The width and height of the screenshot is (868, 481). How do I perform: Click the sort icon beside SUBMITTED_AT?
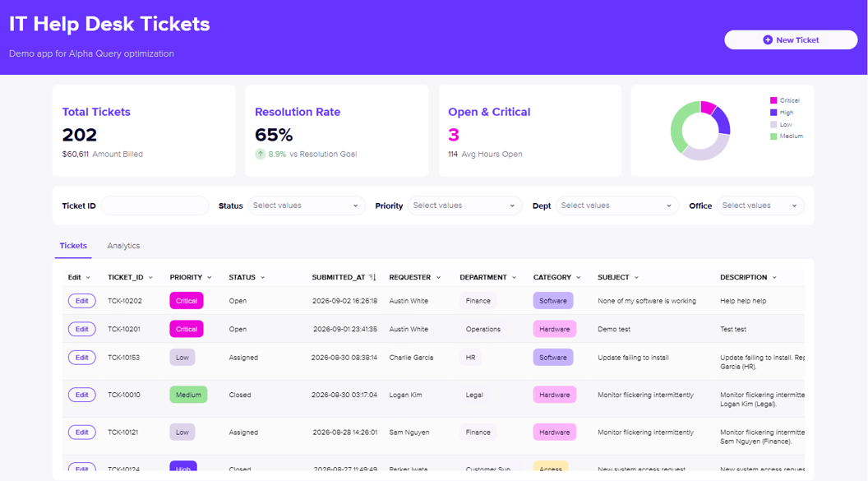(372, 277)
